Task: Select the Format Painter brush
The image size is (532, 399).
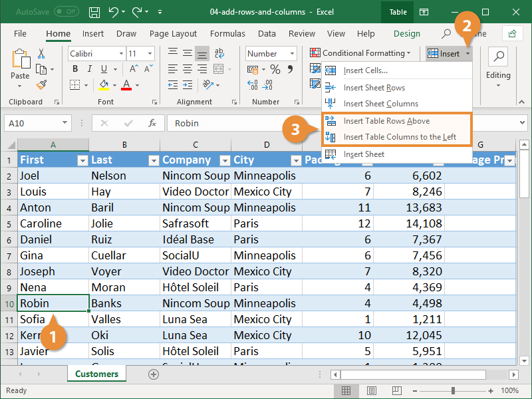Action: (41, 84)
